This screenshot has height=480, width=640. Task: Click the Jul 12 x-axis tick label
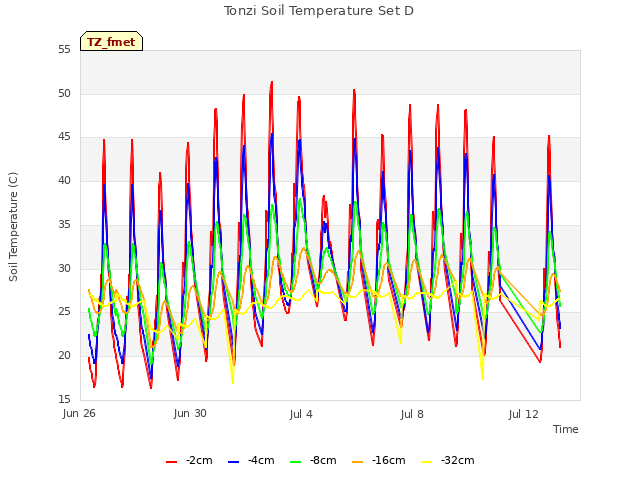[524, 414]
